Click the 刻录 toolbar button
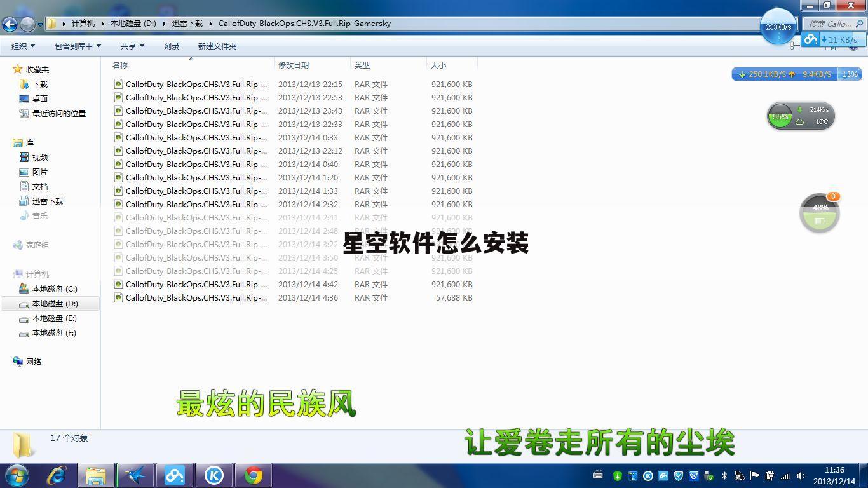This screenshot has height=488, width=868. pyautogui.click(x=171, y=46)
